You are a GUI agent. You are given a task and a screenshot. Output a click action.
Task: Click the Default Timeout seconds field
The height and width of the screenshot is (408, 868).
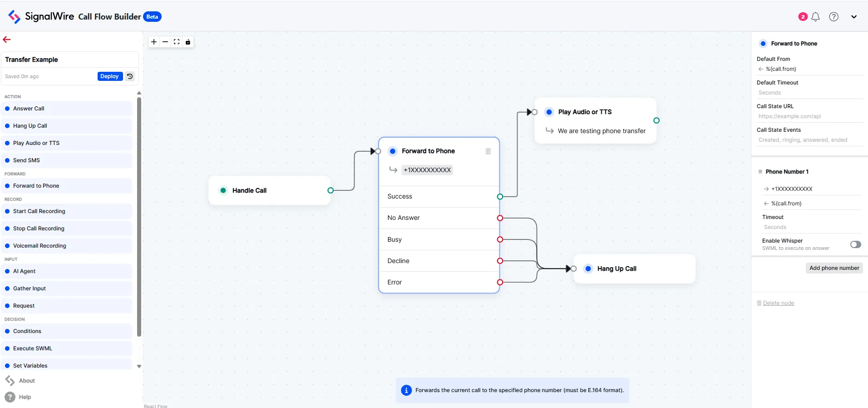coord(809,93)
